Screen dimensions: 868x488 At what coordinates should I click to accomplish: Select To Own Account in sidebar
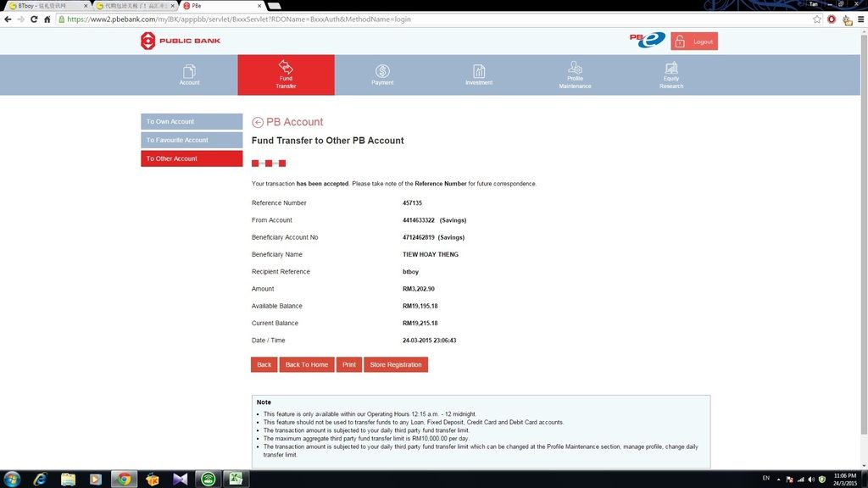(x=192, y=121)
